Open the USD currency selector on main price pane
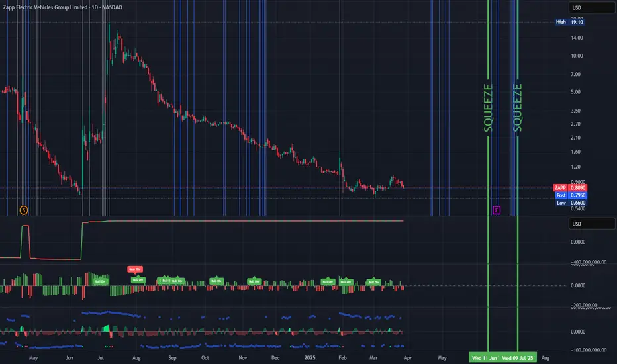 tap(592, 7)
